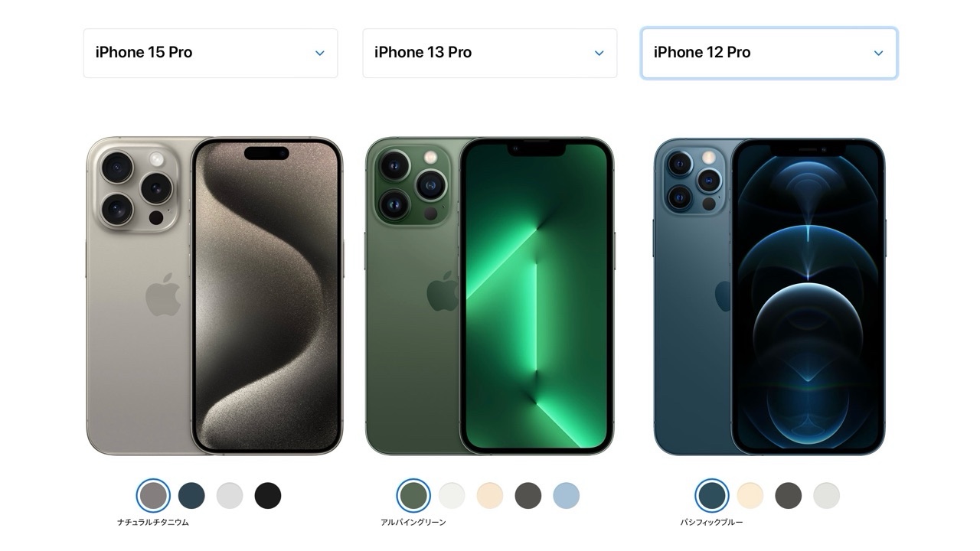Open the iPhone 13 Pro model dropdown
This screenshot has width=980, height=551.
(x=490, y=53)
